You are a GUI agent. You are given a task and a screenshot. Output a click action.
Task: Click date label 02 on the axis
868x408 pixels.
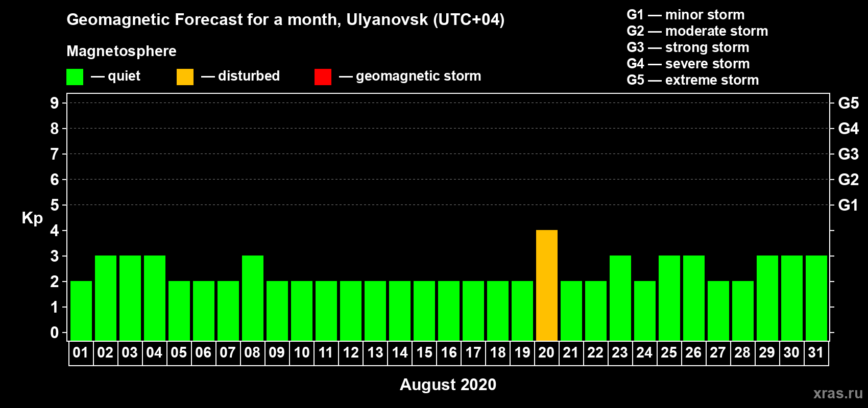[x=105, y=352]
